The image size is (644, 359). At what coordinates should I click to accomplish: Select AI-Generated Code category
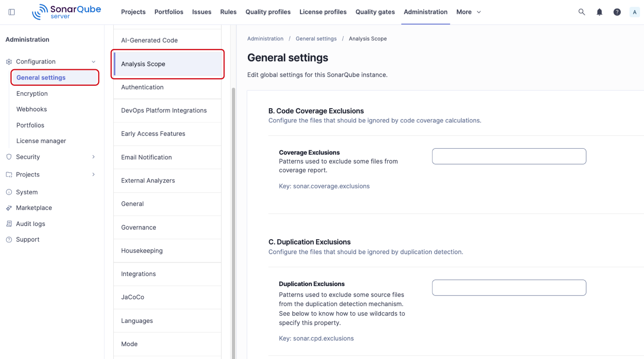[167, 40]
